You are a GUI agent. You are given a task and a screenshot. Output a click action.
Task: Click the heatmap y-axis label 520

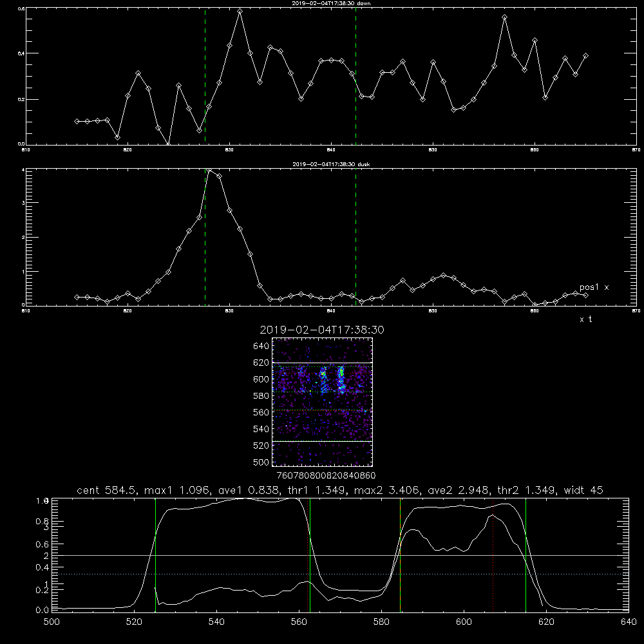tap(261, 446)
